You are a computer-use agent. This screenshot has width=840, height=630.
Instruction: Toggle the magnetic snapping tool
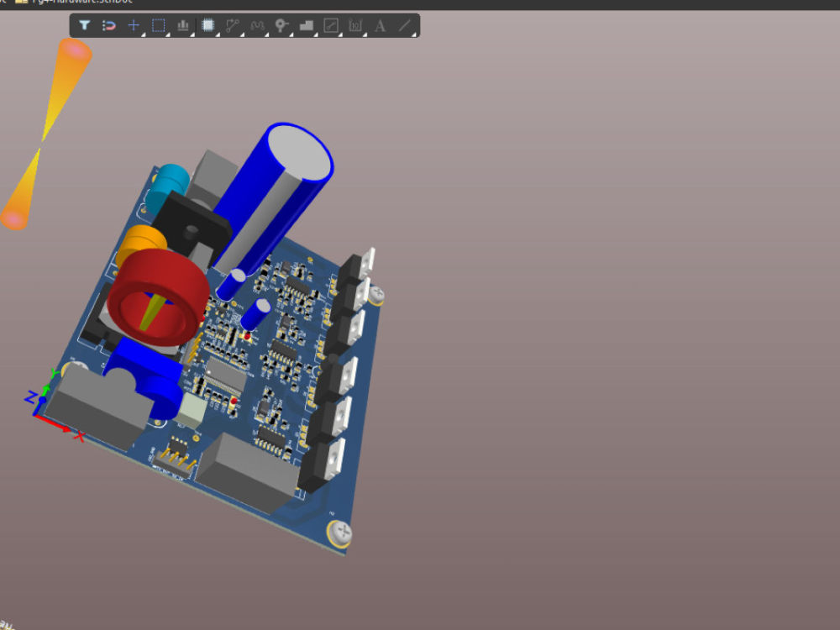tap(108, 25)
